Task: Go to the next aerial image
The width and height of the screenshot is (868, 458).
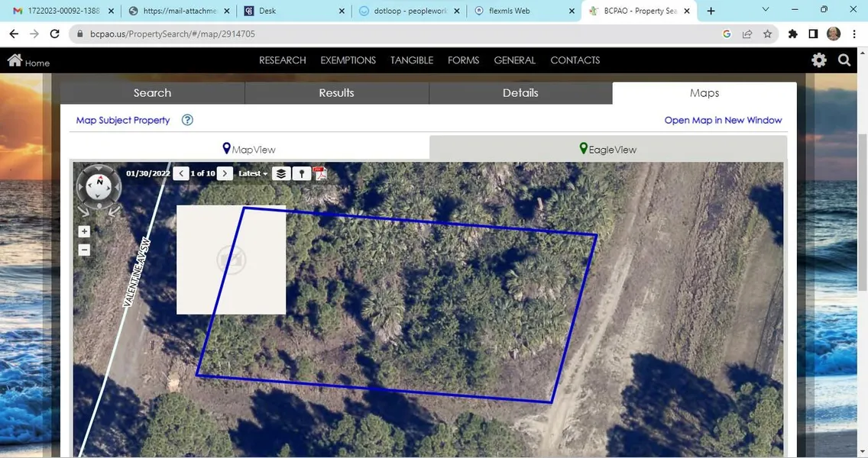Action: coord(225,173)
